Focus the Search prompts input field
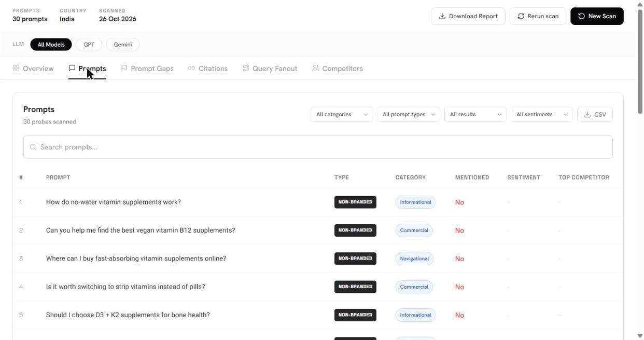The image size is (644, 340). coord(318,147)
